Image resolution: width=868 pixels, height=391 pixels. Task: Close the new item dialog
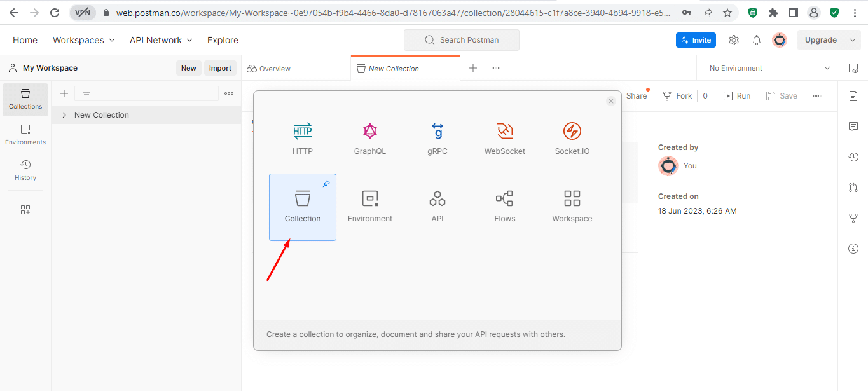coord(610,101)
